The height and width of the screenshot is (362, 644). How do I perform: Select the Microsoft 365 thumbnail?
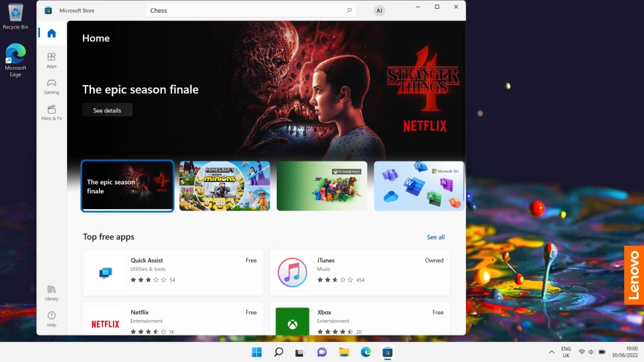[419, 186]
